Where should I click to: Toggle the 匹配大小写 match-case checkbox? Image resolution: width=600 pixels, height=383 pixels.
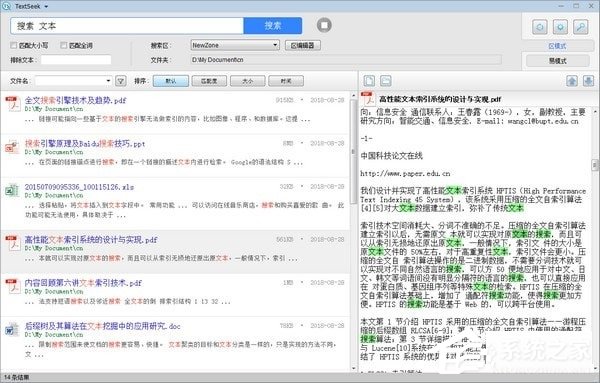pyautogui.click(x=14, y=46)
